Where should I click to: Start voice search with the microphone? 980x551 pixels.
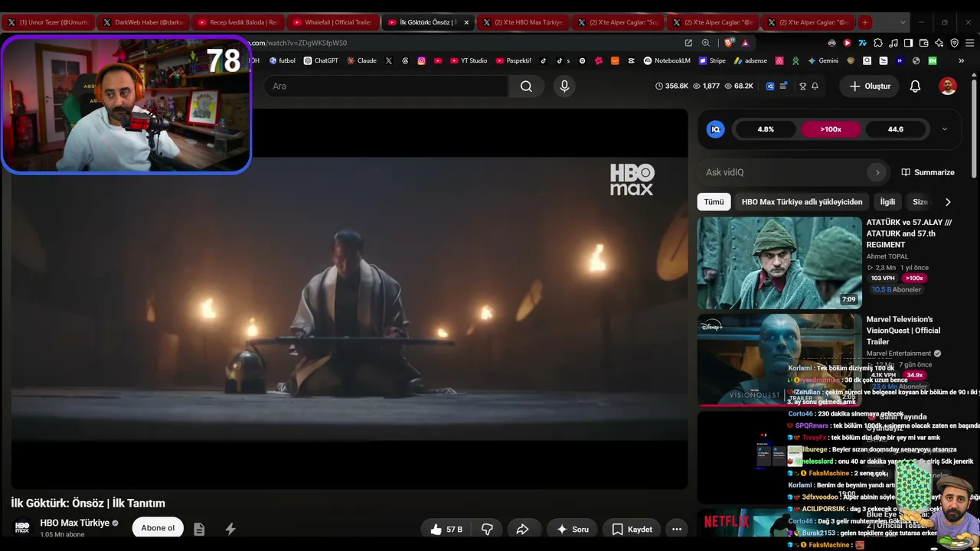click(x=564, y=86)
